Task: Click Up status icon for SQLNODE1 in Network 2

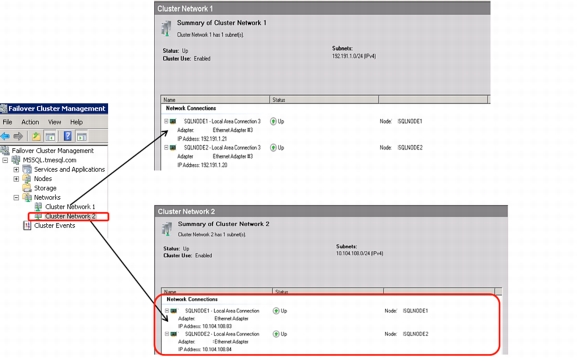Action: (x=276, y=311)
